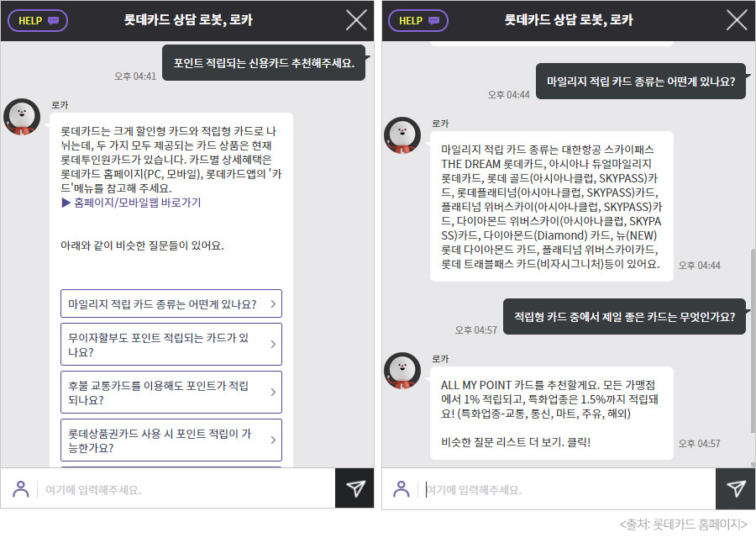
Task: Click the 로카 avatar beside mileage card answer
Action: pyautogui.click(x=402, y=135)
